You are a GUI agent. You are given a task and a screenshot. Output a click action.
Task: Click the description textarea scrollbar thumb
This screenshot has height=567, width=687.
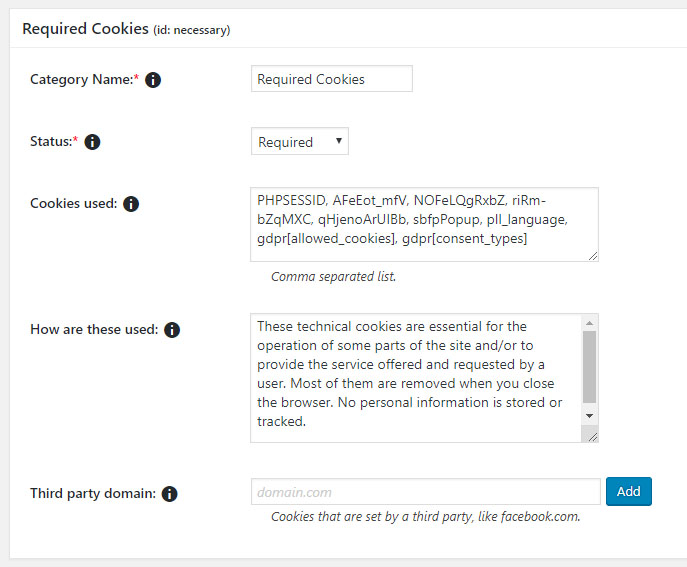point(590,365)
